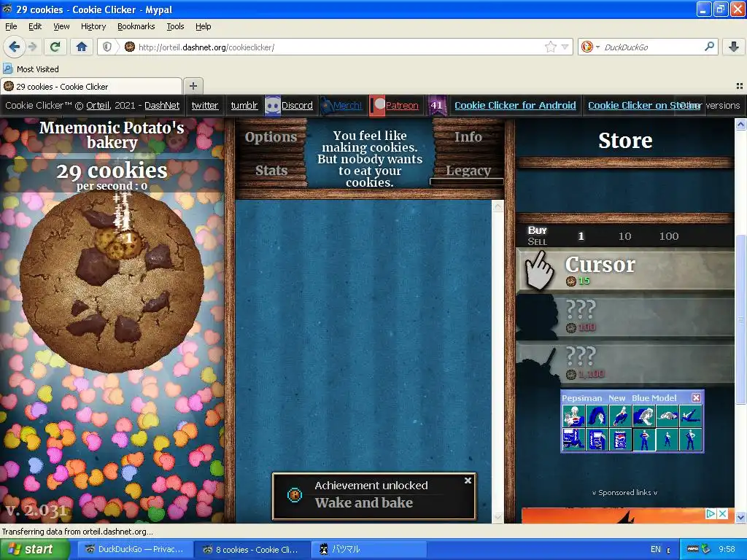Image resolution: width=747 pixels, height=560 pixels.
Task: Open the tumblr link
Action: (244, 106)
